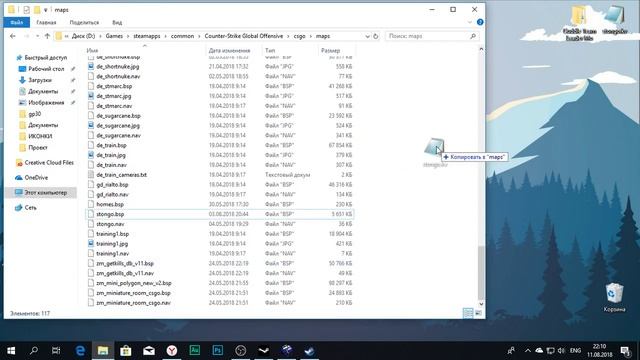Select Рабочий стол in sidebar
This screenshot has width=640, height=360.
46,69
